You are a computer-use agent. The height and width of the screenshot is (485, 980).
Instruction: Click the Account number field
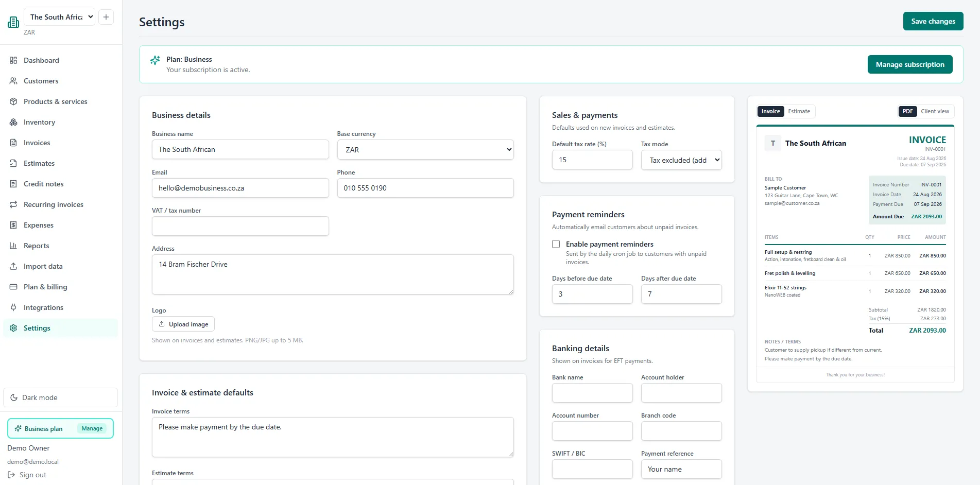592,431
